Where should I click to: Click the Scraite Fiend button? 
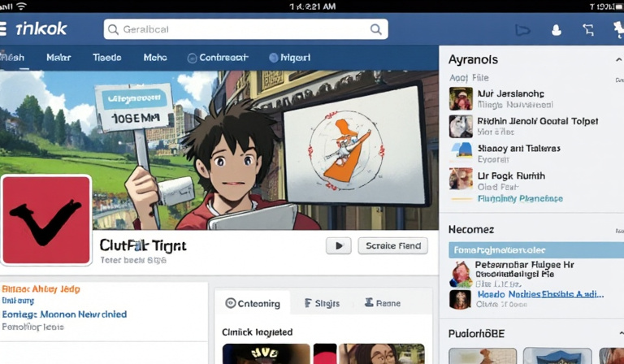pyautogui.click(x=393, y=246)
